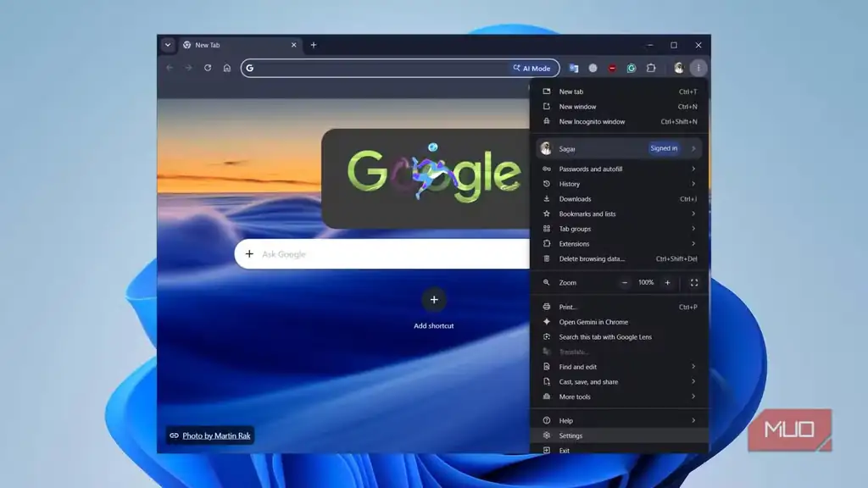The width and height of the screenshot is (868, 488).
Task: Maximize the Chrome window
Action: (x=674, y=45)
